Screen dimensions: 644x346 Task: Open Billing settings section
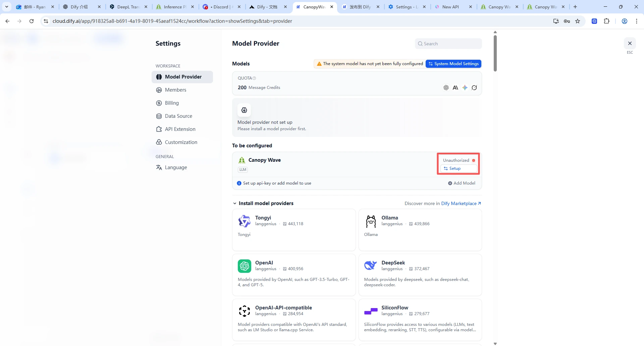coord(172,103)
